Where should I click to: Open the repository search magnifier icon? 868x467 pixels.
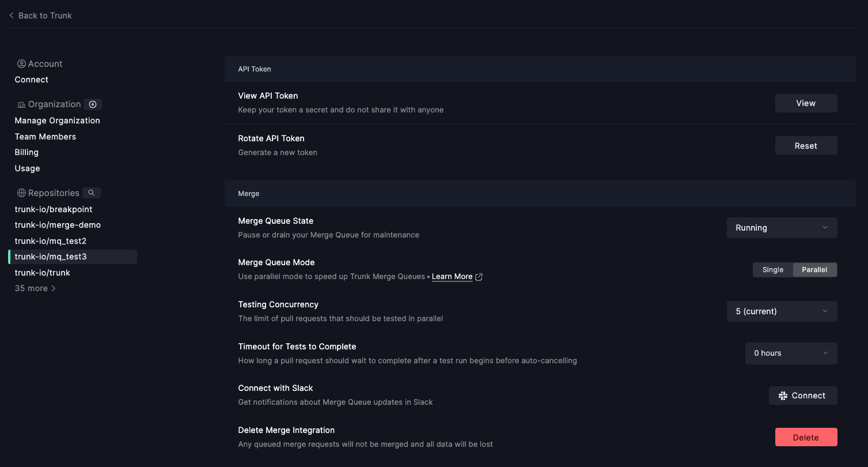tap(92, 193)
